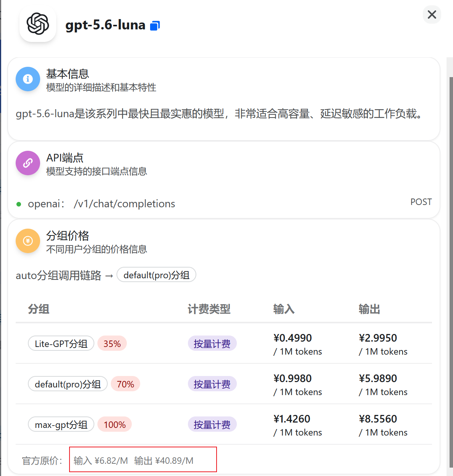Click the 70% ratio badge
The height and width of the screenshot is (476, 453).
coord(126,384)
